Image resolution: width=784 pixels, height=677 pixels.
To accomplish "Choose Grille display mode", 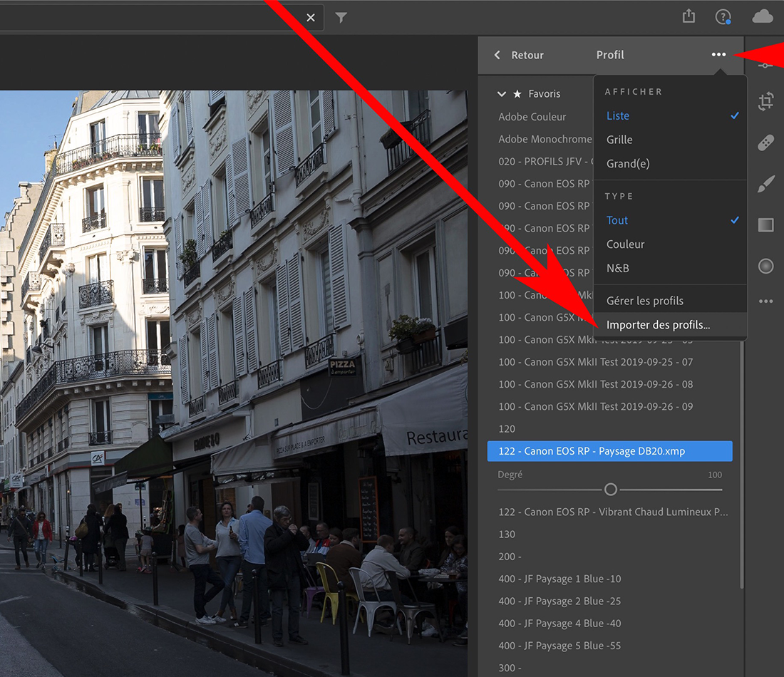I will [x=619, y=140].
